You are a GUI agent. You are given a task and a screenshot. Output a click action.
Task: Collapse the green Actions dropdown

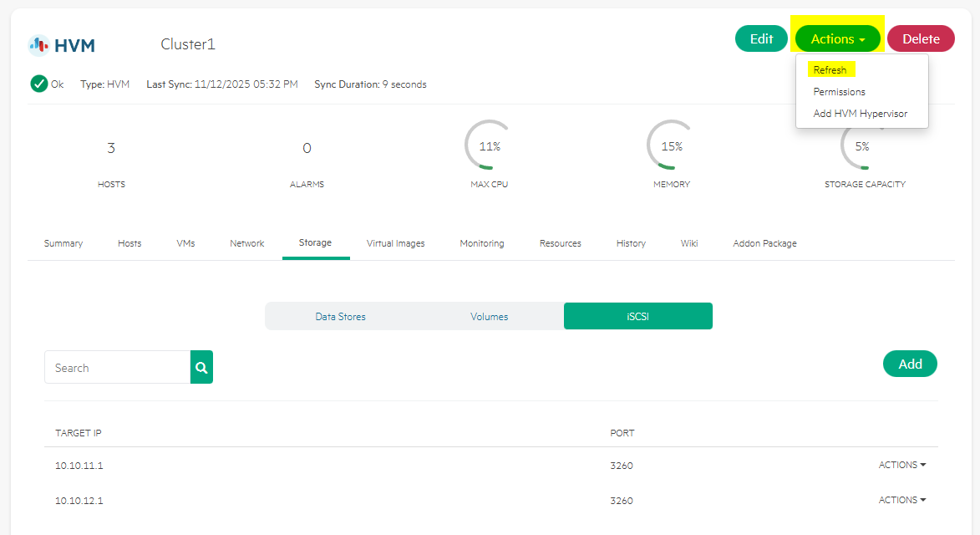(837, 39)
